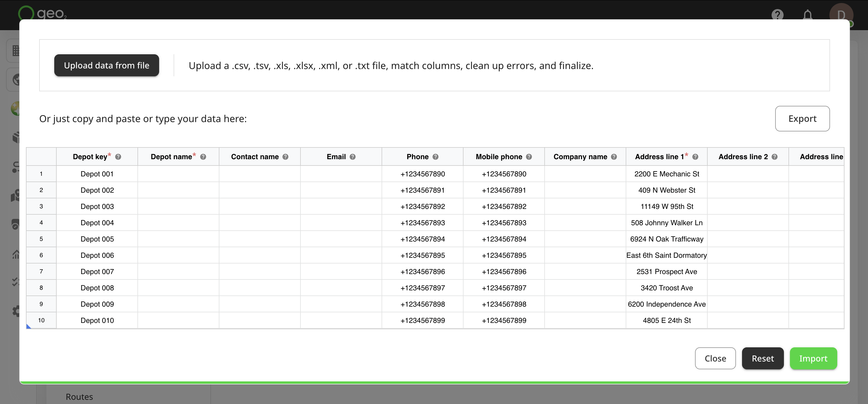
Task: Click the Reset button
Action: (763, 358)
